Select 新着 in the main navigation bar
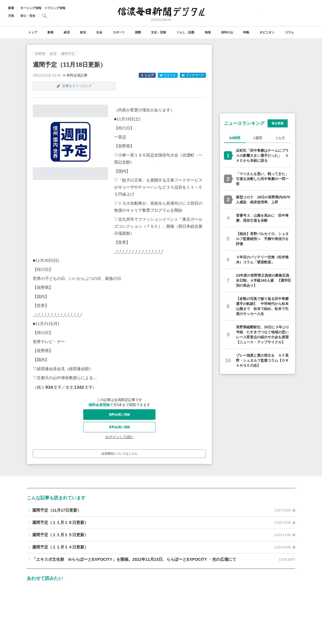 tap(50, 32)
